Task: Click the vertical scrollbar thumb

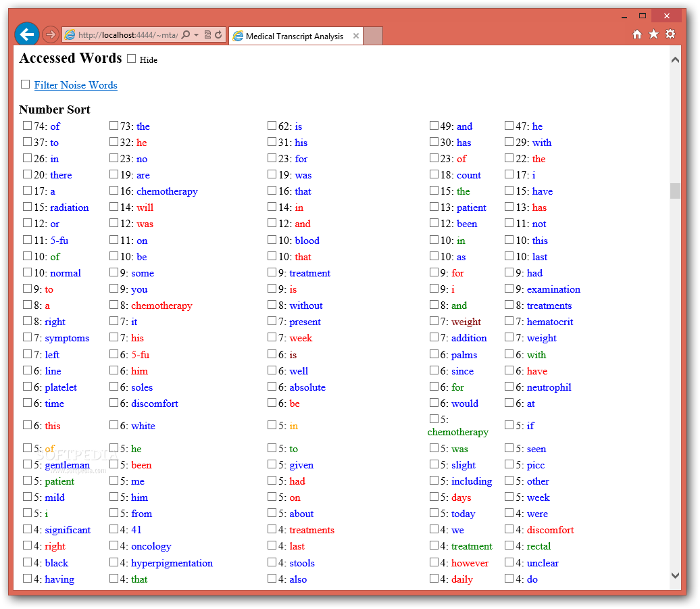Action: click(x=675, y=191)
